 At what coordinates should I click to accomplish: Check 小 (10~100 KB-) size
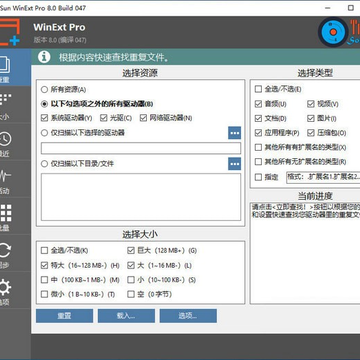click(x=131, y=280)
